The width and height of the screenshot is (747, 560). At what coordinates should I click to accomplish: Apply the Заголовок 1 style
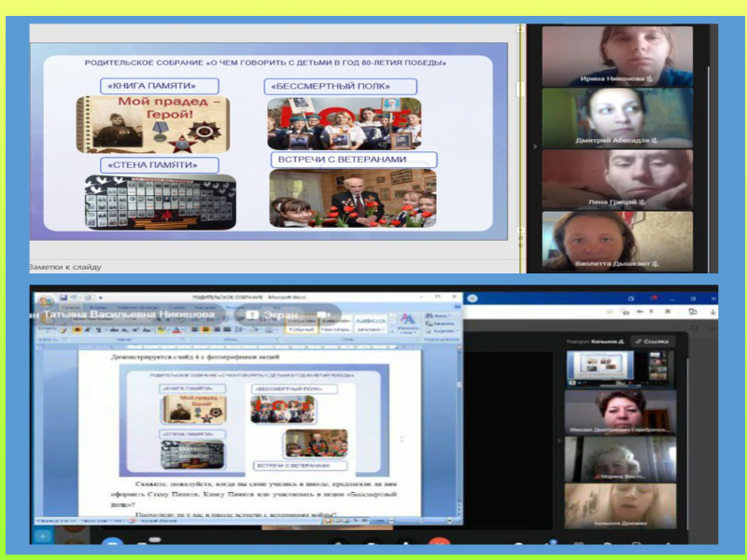pos(370,324)
